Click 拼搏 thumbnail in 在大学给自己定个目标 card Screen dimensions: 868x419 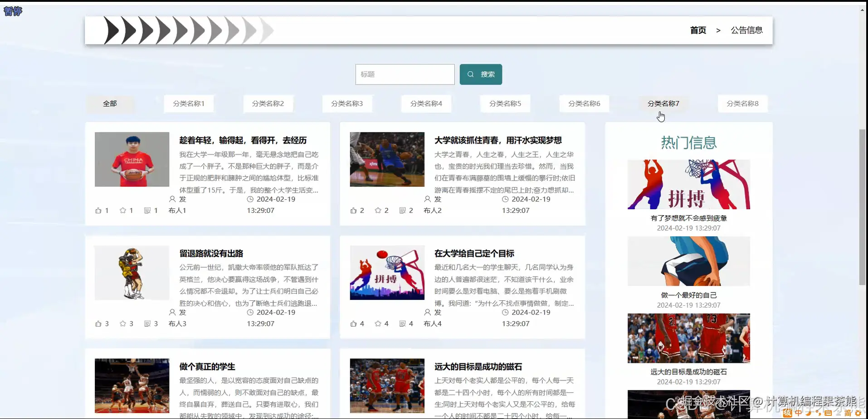point(387,273)
